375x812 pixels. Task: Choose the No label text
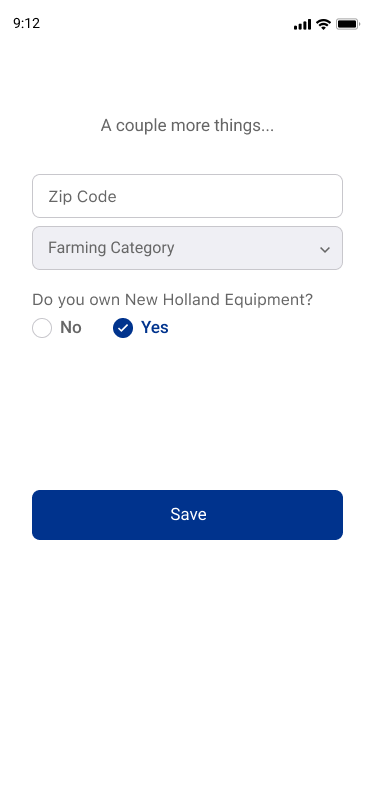click(71, 328)
